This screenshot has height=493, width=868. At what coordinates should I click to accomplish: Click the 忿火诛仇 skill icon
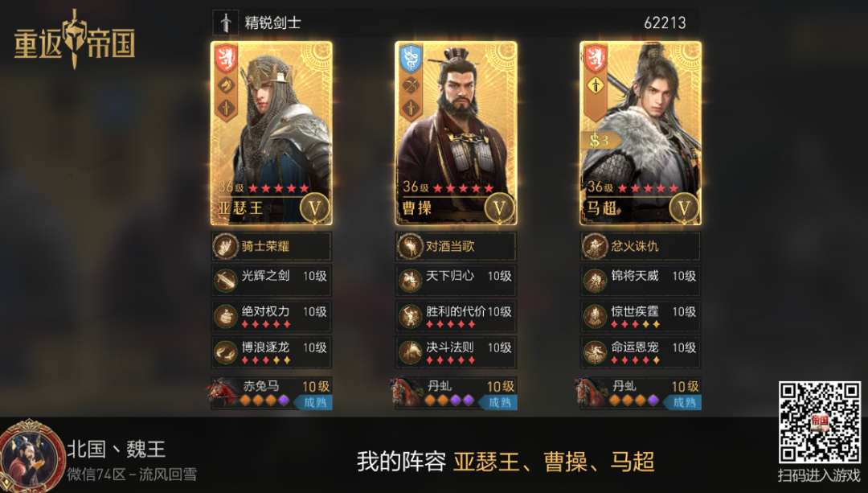coord(595,246)
